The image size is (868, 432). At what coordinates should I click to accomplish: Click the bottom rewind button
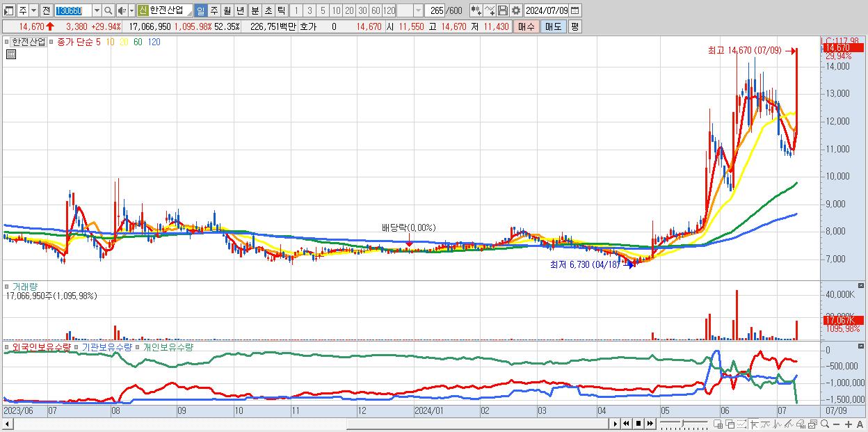coord(626,424)
